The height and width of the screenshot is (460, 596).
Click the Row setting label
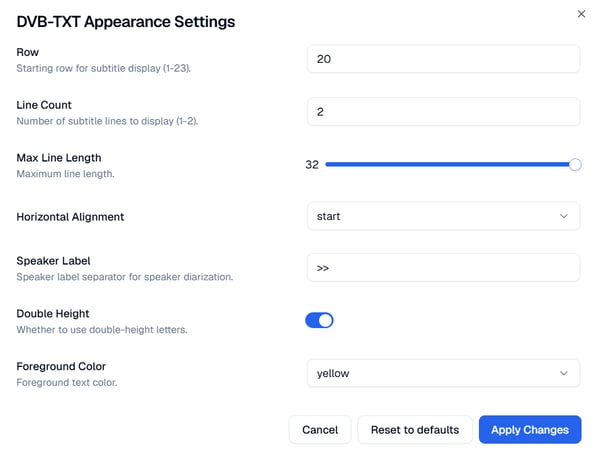click(x=27, y=52)
